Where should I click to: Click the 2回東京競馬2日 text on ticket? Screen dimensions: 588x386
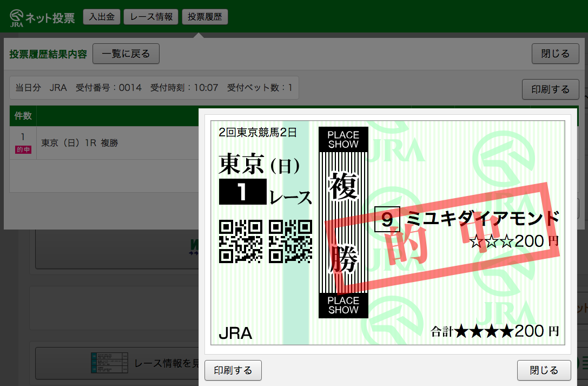click(x=257, y=133)
